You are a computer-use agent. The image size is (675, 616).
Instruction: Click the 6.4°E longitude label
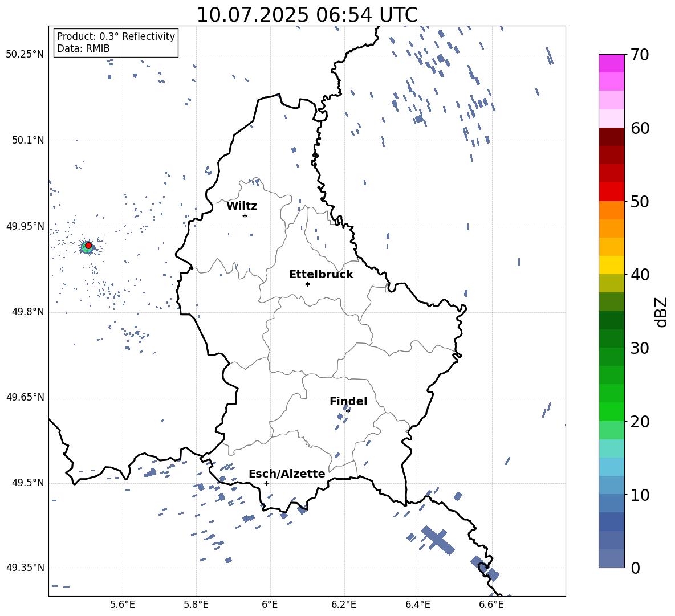tap(417, 605)
